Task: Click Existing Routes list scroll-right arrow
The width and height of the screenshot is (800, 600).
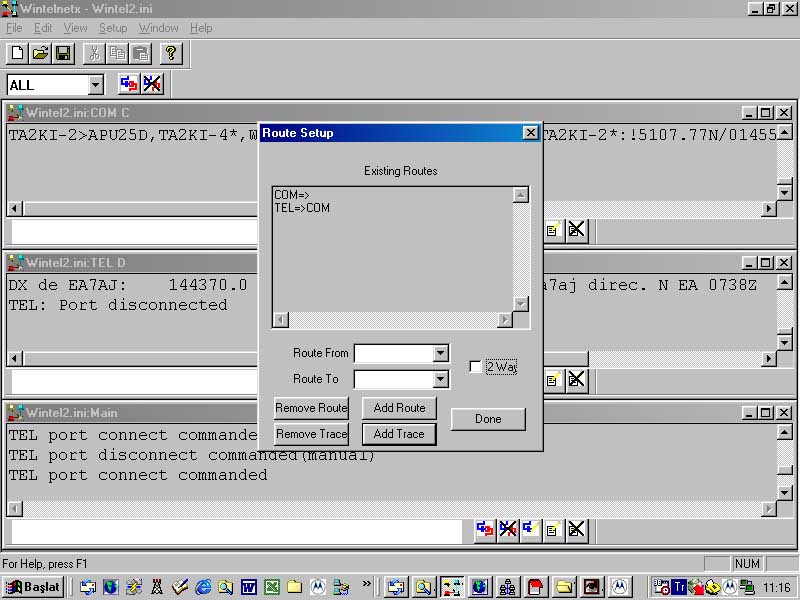Action: [505, 319]
